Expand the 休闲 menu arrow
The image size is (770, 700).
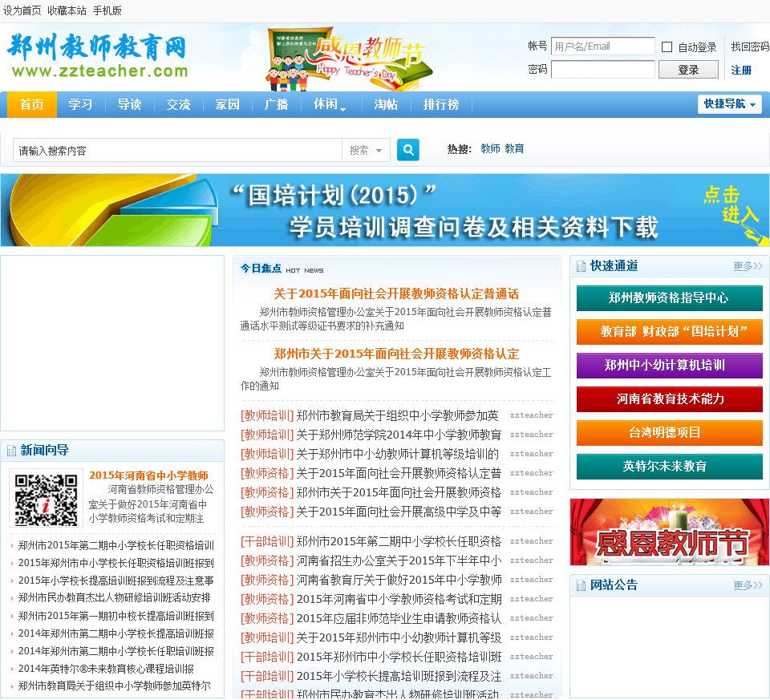[x=342, y=109]
